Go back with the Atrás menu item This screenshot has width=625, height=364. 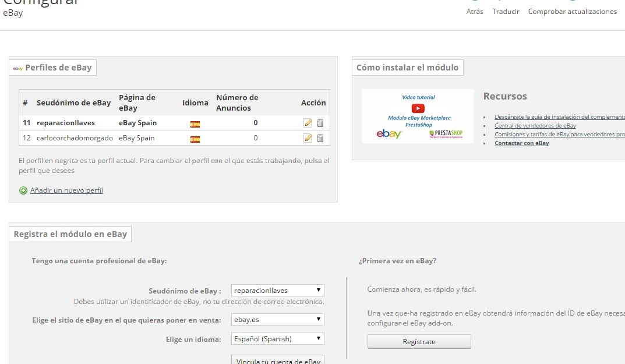click(x=475, y=12)
